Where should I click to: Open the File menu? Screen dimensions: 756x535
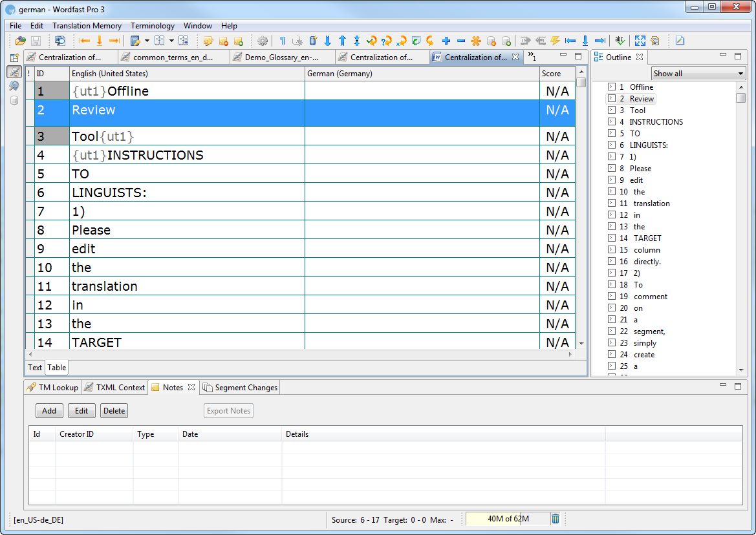16,25
